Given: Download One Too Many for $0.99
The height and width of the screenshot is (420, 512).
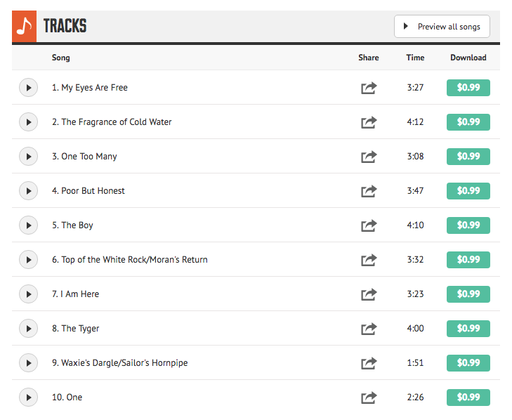Looking at the screenshot, I should [x=468, y=157].
